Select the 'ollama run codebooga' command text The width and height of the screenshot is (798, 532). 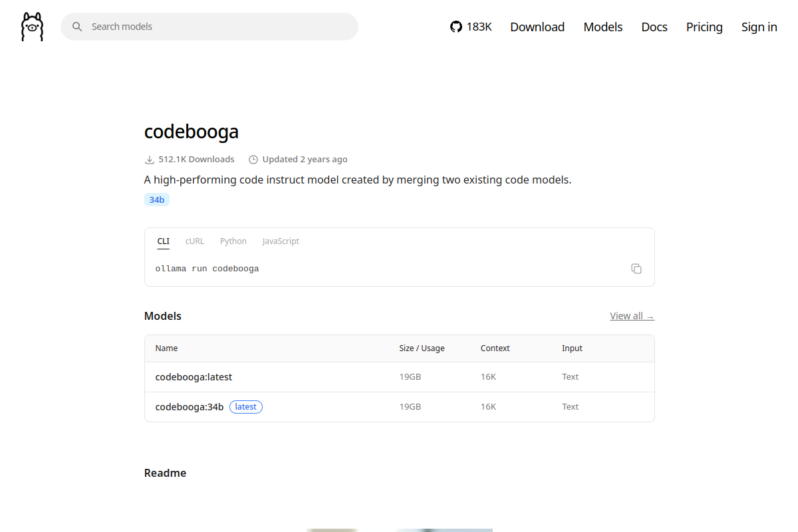207,269
